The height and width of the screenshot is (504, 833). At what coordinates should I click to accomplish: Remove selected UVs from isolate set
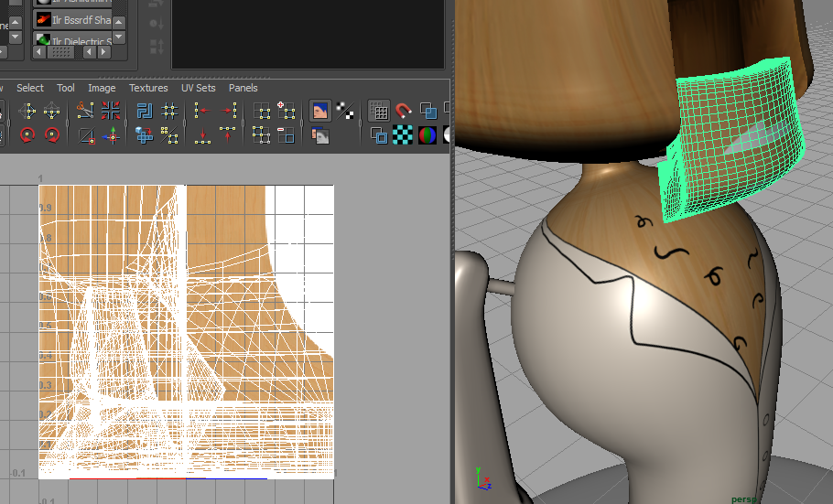tap(286, 135)
